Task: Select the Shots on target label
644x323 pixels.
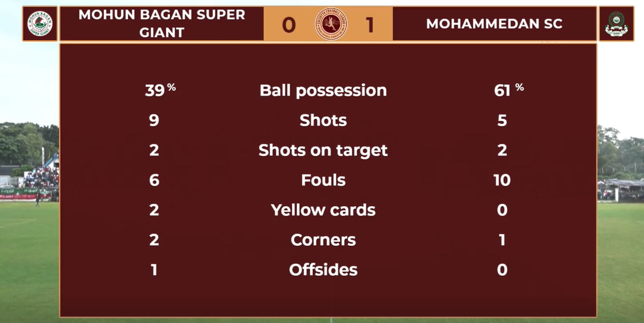Action: click(x=323, y=150)
